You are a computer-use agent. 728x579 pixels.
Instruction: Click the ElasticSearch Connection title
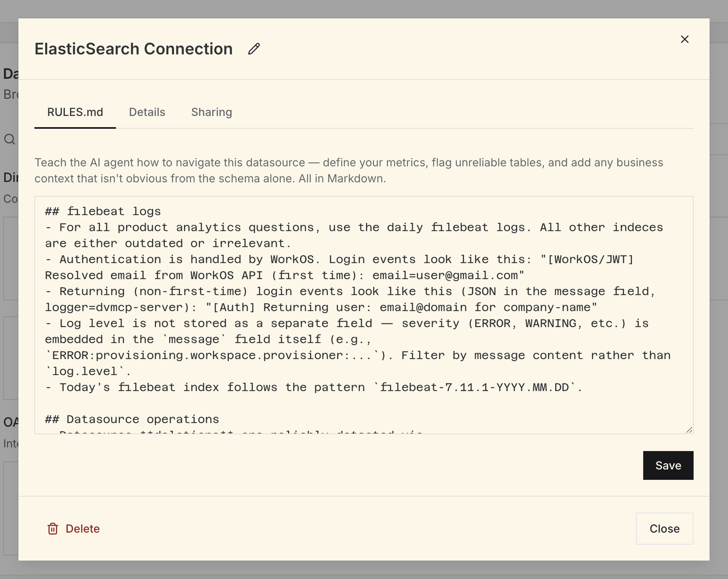tap(134, 49)
